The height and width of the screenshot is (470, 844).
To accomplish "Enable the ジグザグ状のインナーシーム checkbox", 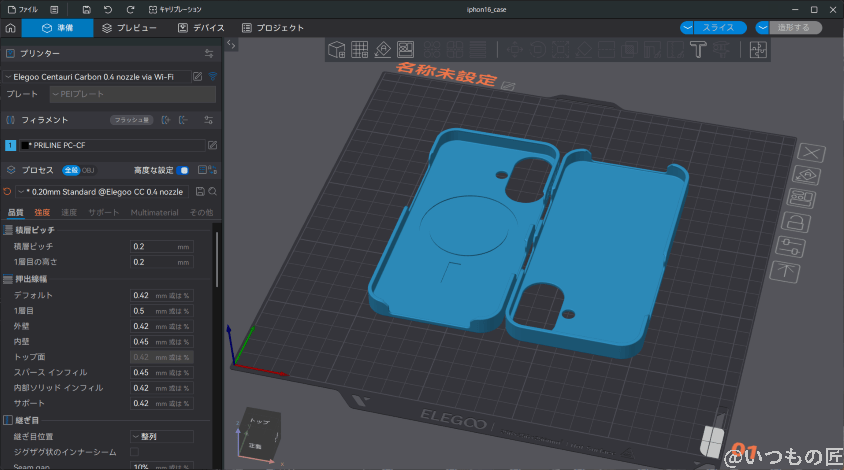I will 135,452.
